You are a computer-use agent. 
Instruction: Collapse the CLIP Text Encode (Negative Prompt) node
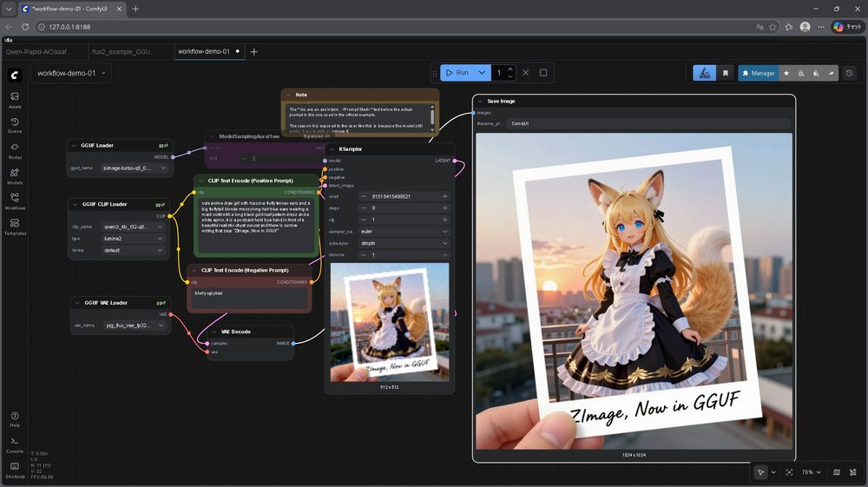click(194, 270)
